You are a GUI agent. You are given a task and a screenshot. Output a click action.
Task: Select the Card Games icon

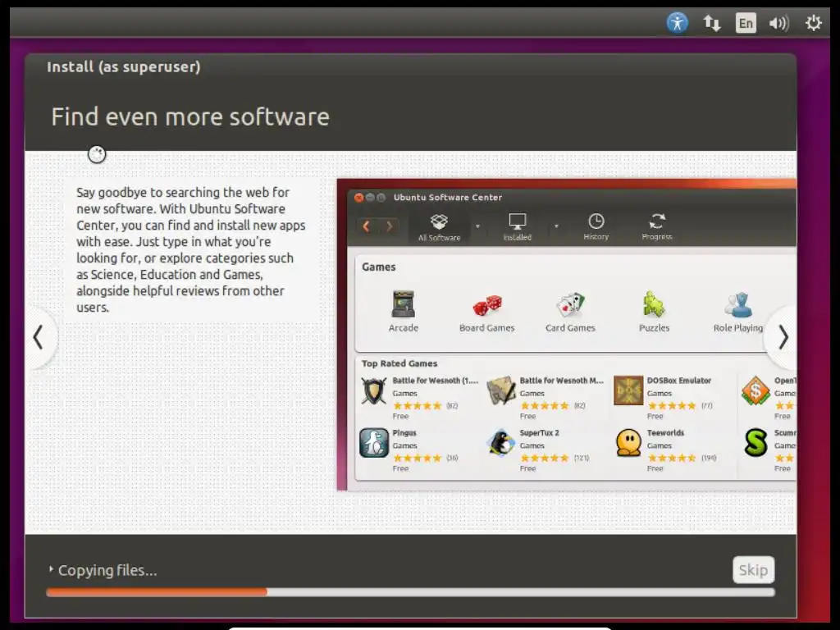tap(570, 305)
